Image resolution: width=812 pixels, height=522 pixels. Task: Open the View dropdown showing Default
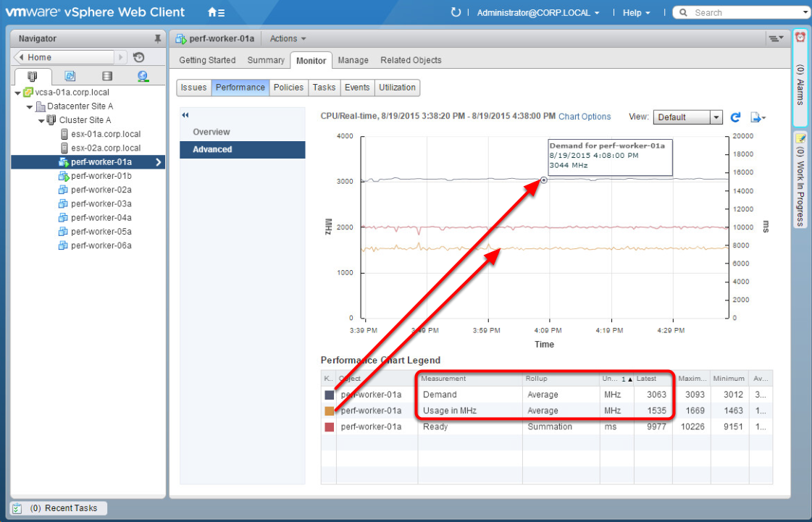coord(687,117)
